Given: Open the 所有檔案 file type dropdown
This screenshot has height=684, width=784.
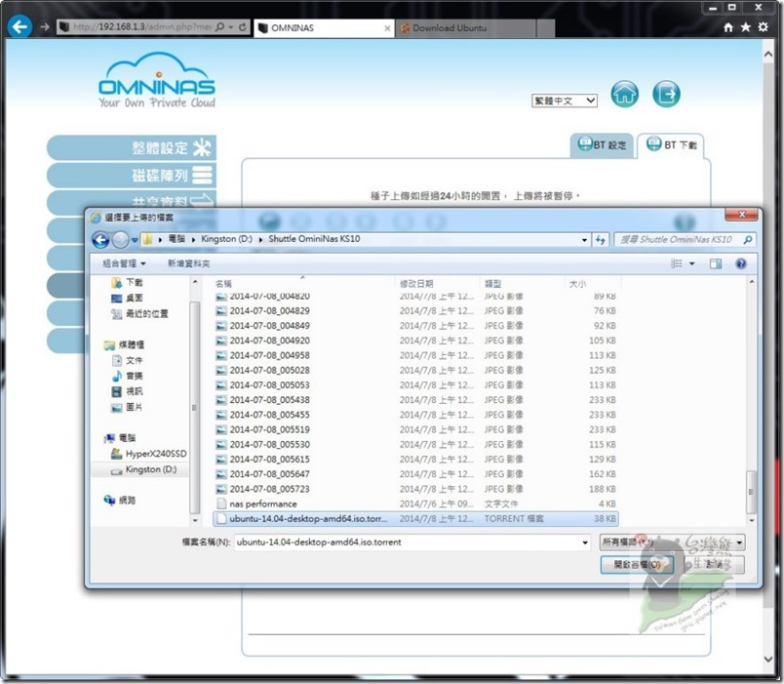Looking at the screenshot, I should 672,542.
